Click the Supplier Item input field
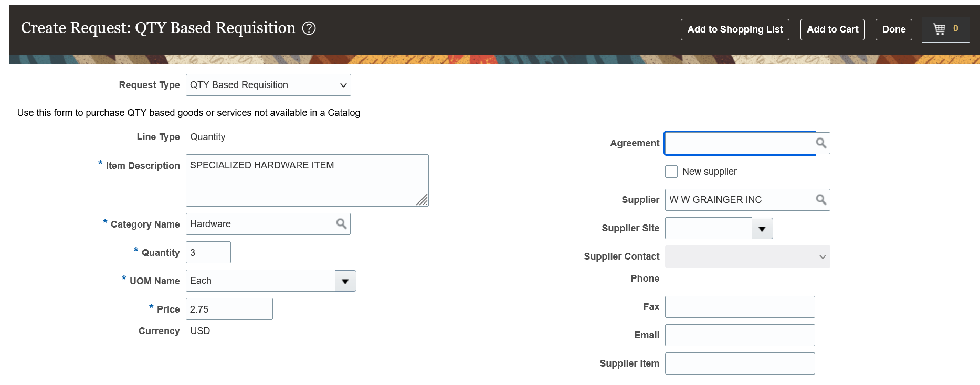This screenshot has height=385, width=980. tap(740, 363)
